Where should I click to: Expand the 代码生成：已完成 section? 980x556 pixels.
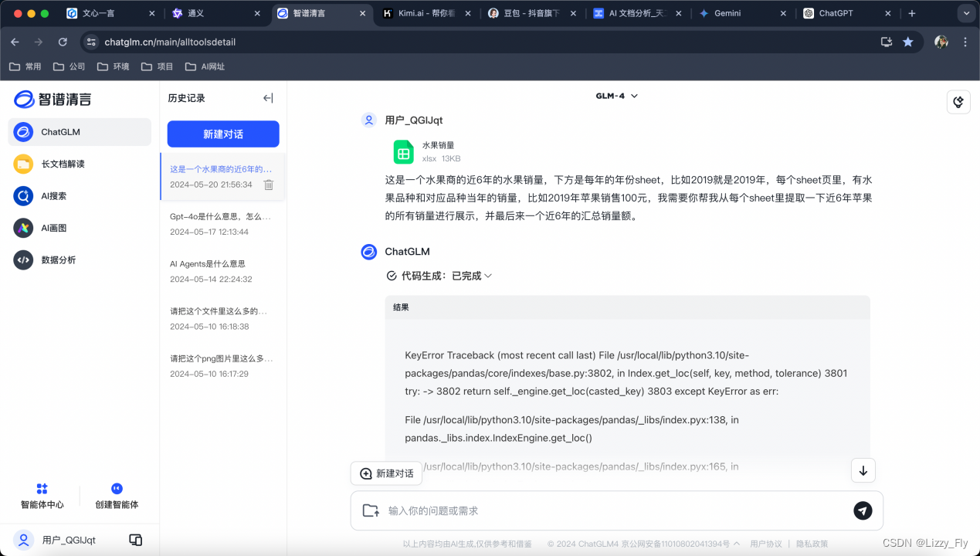439,276
